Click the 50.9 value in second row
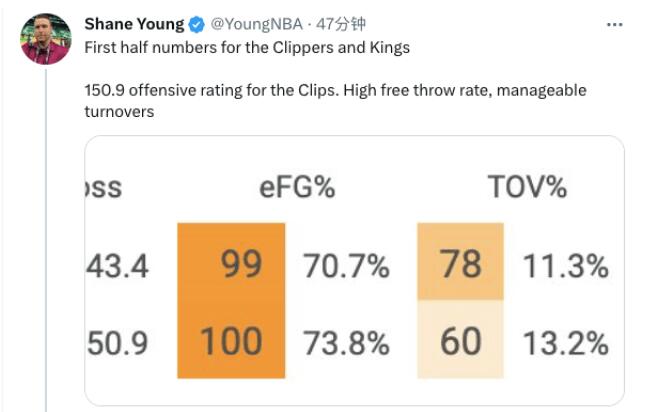This screenshot has height=412, width=655. click(x=117, y=343)
